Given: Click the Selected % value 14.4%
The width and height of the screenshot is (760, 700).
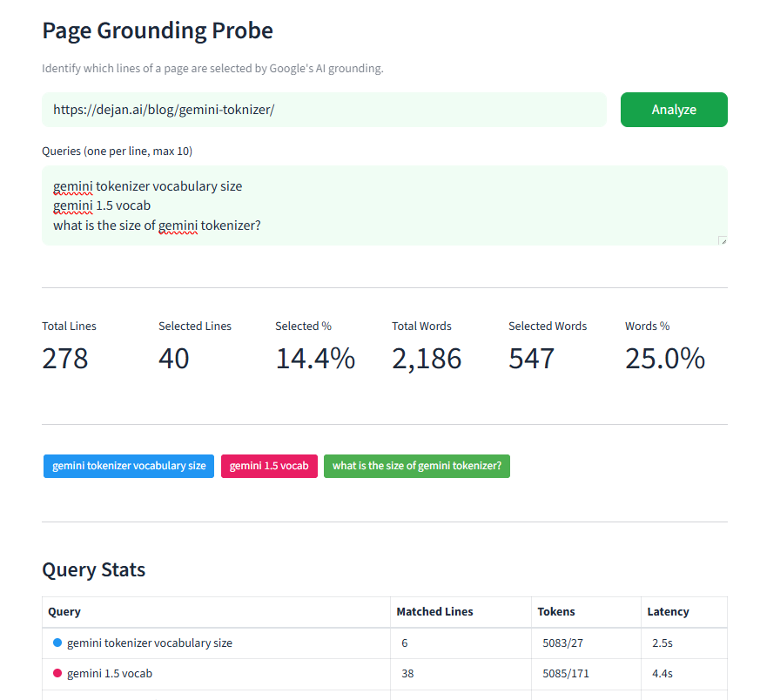Looking at the screenshot, I should (315, 359).
